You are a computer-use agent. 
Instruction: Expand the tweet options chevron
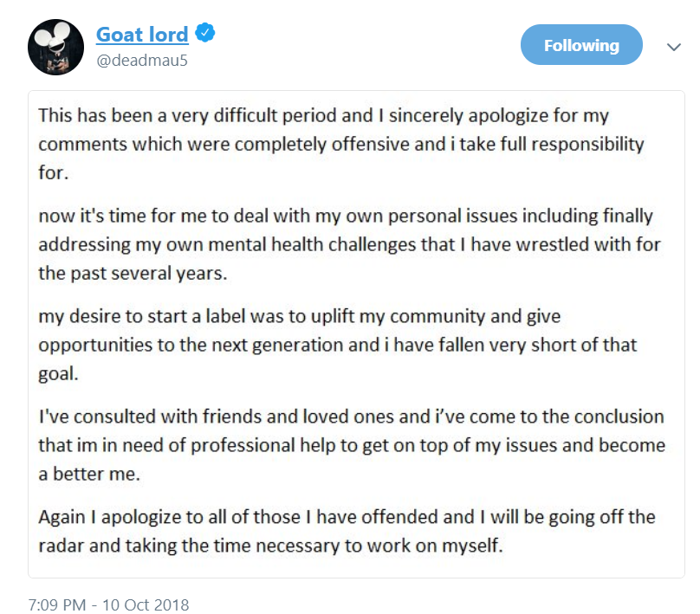click(x=674, y=47)
